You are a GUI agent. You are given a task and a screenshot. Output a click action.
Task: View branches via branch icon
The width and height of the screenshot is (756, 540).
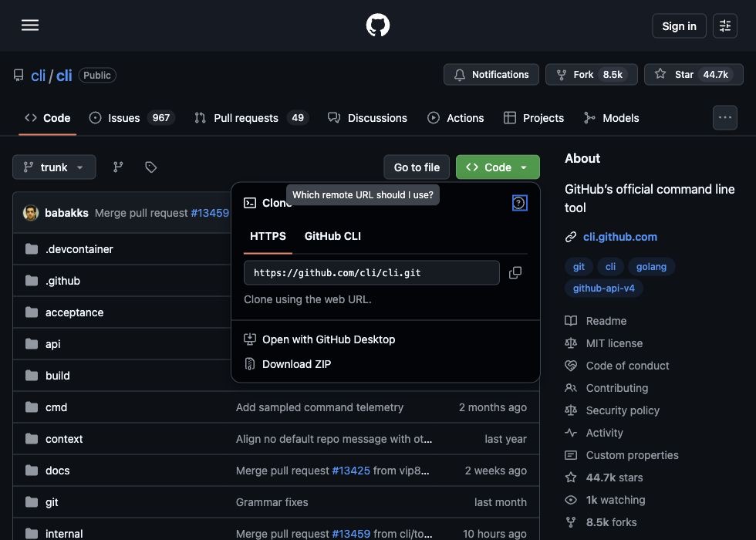(118, 167)
